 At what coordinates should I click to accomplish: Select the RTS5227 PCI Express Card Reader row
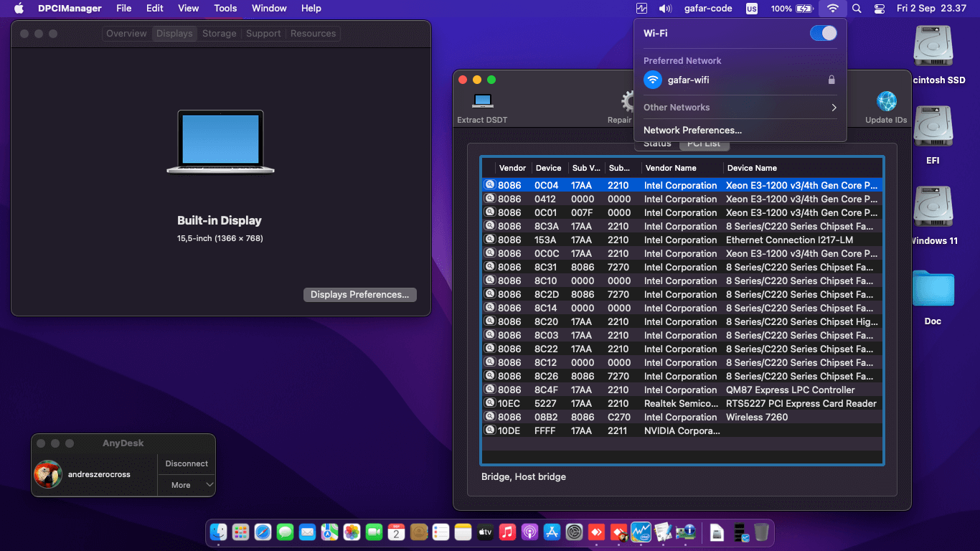(x=682, y=403)
